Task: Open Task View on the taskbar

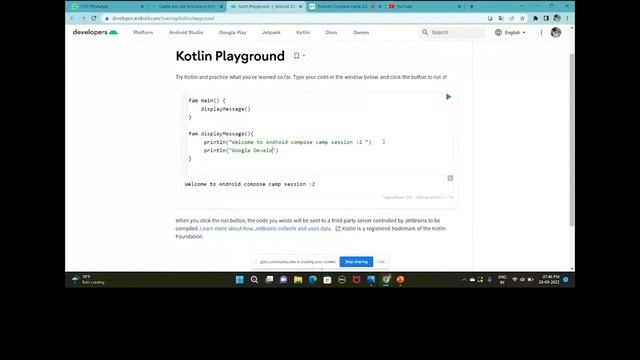Action: (x=269, y=280)
